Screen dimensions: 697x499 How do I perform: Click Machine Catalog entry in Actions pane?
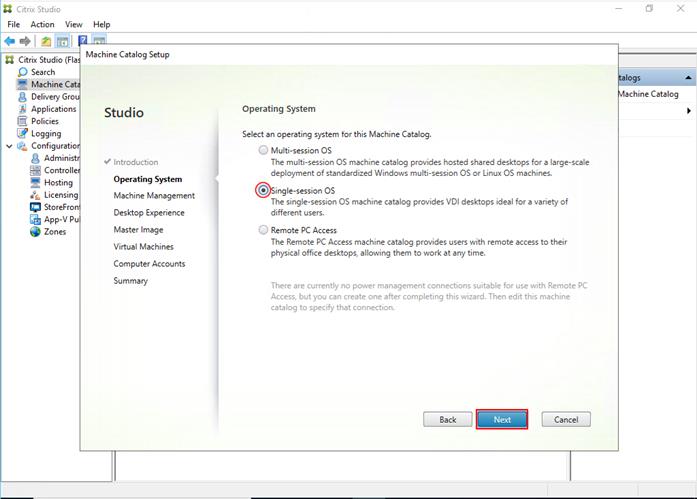(648, 94)
